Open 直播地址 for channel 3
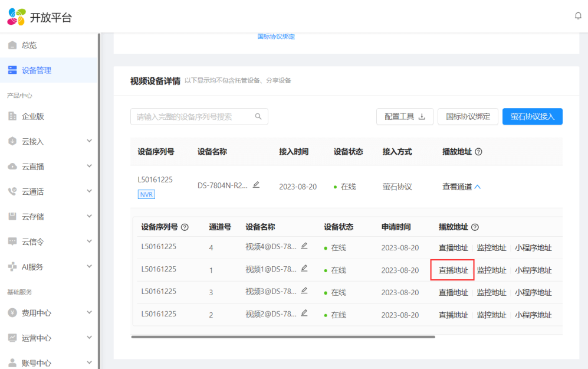This screenshot has height=369, width=588. pos(454,292)
